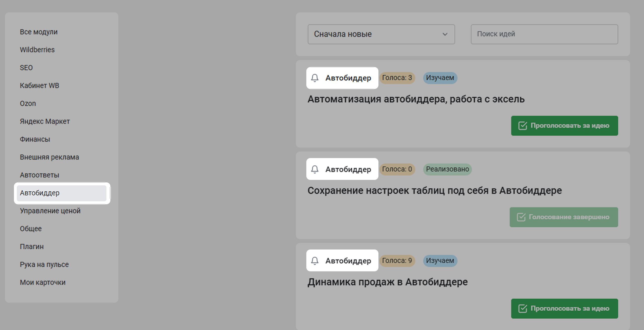Select Wildberries module in sidebar
Image resolution: width=644 pixels, height=330 pixels.
37,50
